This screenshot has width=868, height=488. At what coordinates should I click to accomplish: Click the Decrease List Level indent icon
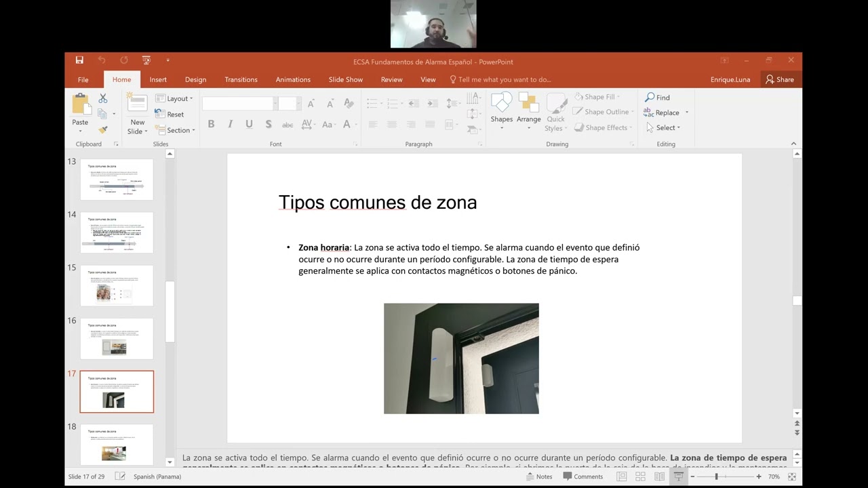point(414,104)
